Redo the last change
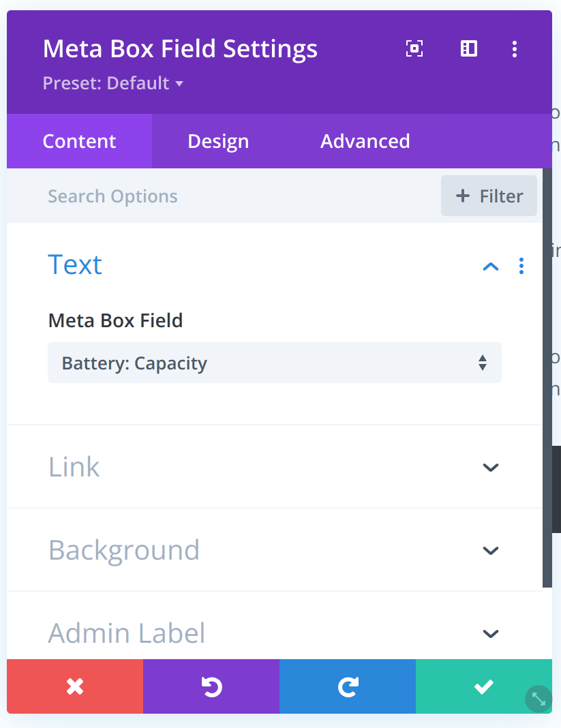This screenshot has width=561, height=728. [348, 686]
